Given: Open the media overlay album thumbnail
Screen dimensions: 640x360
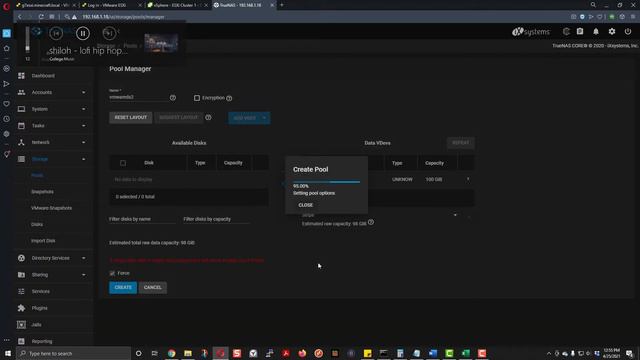Looking at the screenshot, I should [161, 43].
